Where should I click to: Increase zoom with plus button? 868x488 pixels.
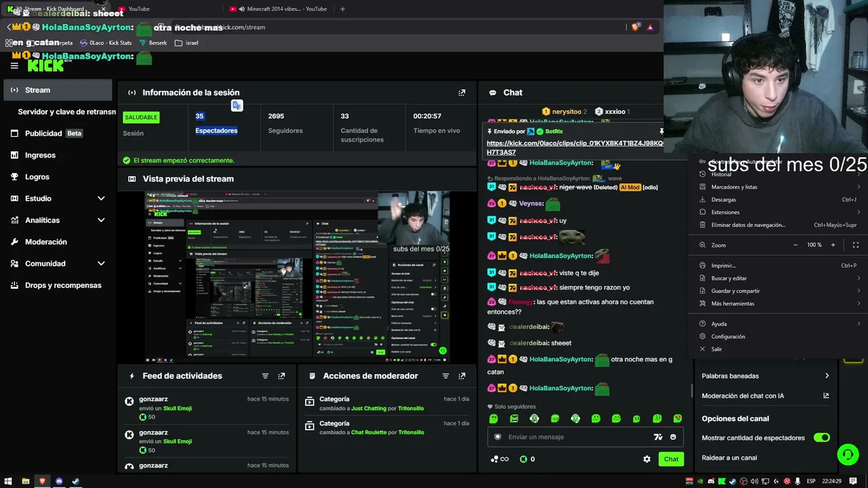click(x=833, y=245)
